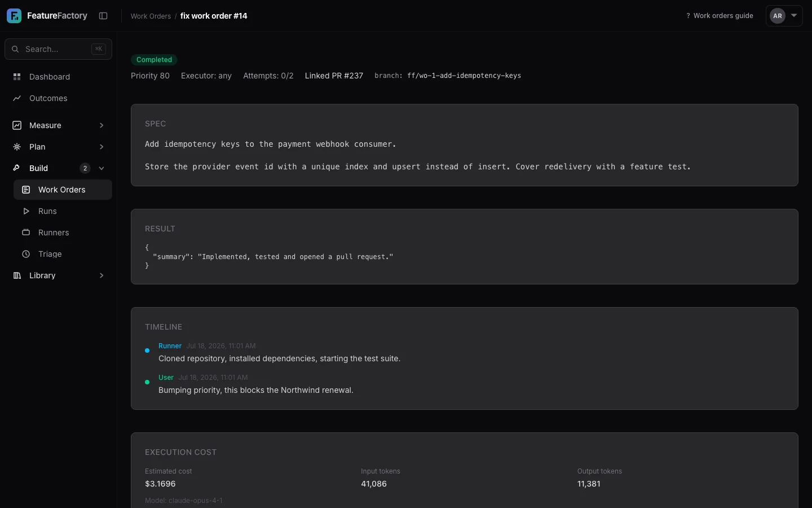812x508 pixels.
Task: Open Linked PR #237
Action: click(334, 76)
